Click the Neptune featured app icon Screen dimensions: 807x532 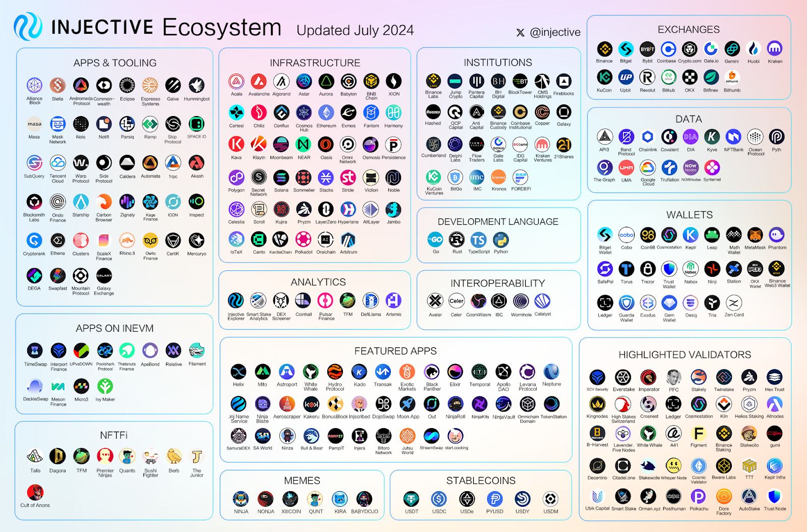[x=551, y=372]
